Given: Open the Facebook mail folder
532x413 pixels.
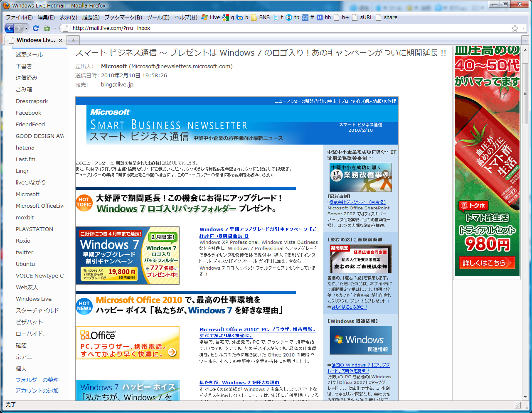Looking at the screenshot, I should (x=28, y=113).
